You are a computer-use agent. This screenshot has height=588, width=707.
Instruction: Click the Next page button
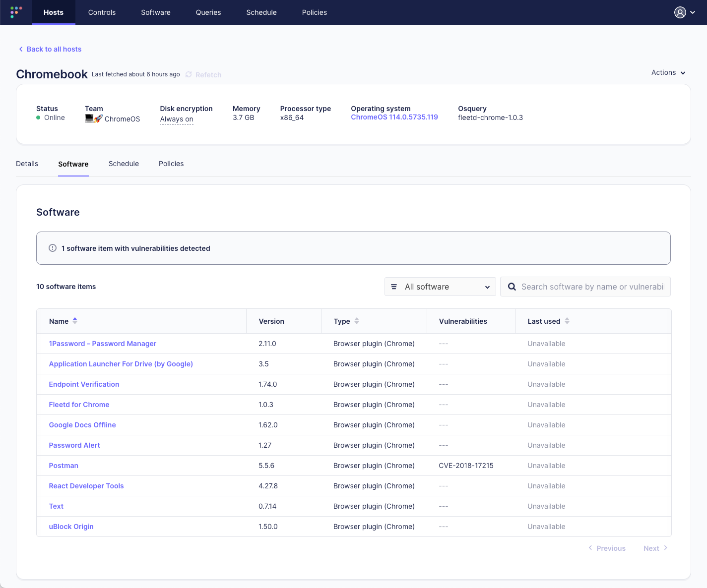[x=655, y=548]
